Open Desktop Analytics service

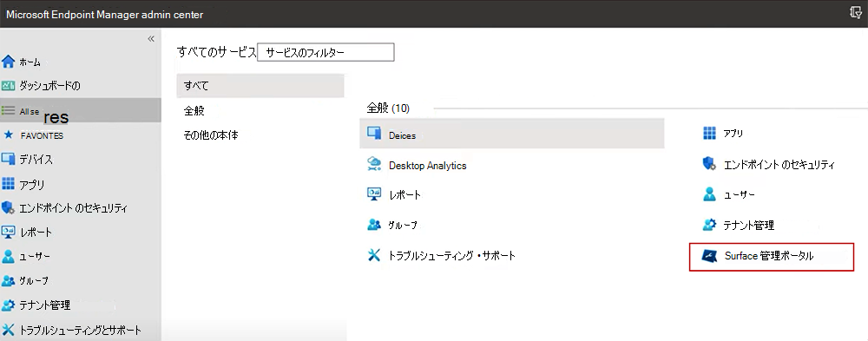pyautogui.click(x=427, y=166)
